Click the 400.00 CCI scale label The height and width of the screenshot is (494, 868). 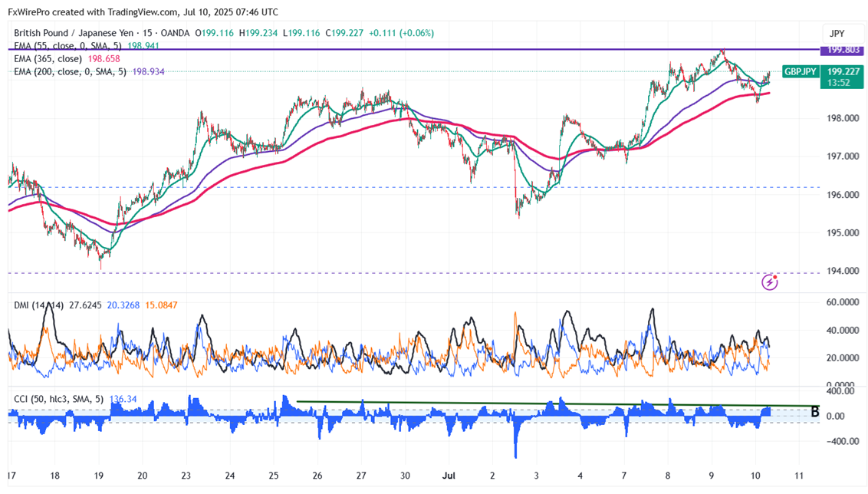coord(842,391)
